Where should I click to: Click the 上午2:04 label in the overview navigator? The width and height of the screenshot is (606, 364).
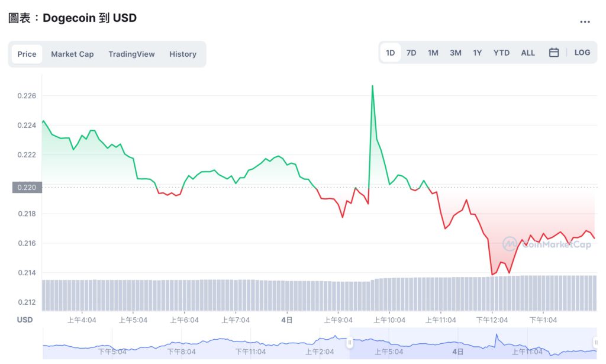(320, 352)
